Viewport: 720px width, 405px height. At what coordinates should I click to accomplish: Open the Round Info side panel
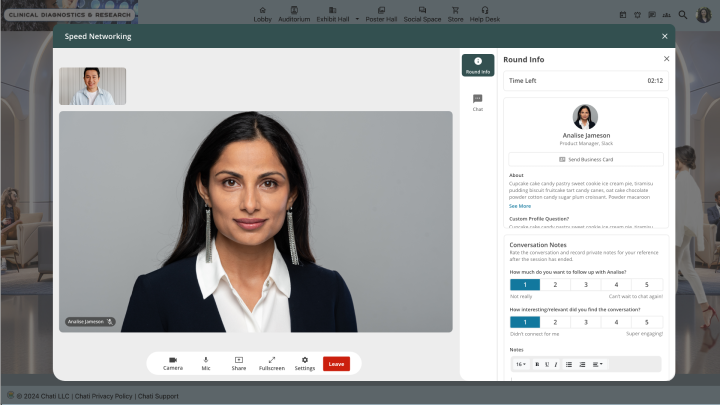(478, 65)
